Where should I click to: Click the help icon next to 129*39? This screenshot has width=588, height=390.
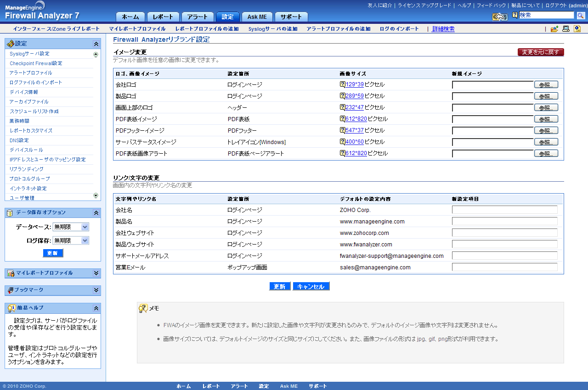pos(342,84)
